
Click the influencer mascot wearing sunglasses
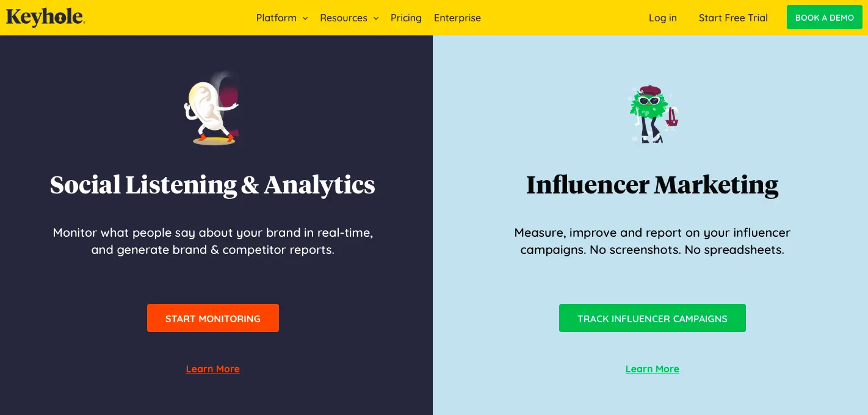pos(653,113)
